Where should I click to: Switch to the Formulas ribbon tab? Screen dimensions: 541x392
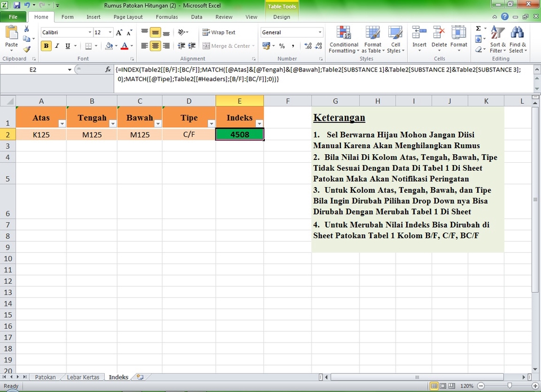(x=167, y=17)
